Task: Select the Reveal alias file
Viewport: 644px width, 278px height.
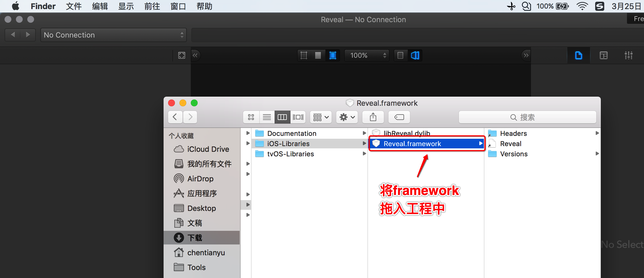Action: 543,144
